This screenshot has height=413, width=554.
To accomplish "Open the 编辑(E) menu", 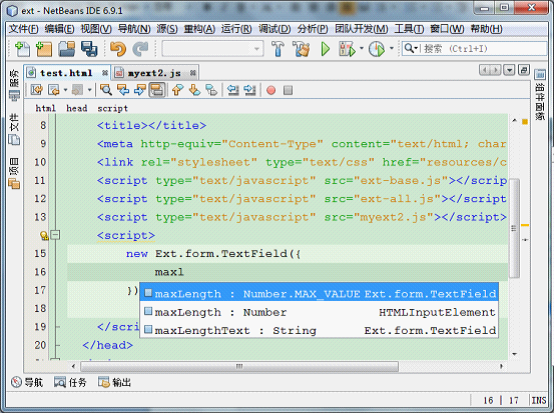I will [59, 29].
